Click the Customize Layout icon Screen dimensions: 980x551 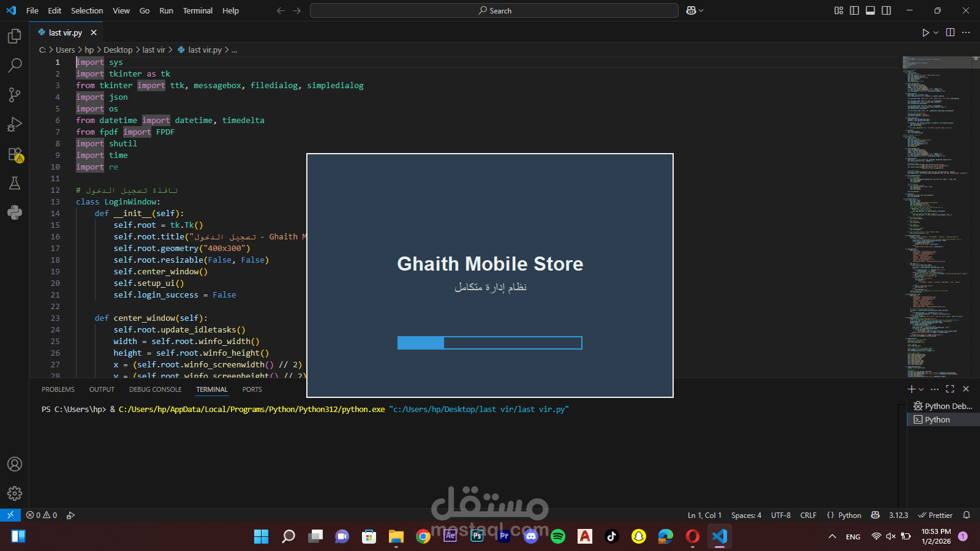[x=839, y=10]
